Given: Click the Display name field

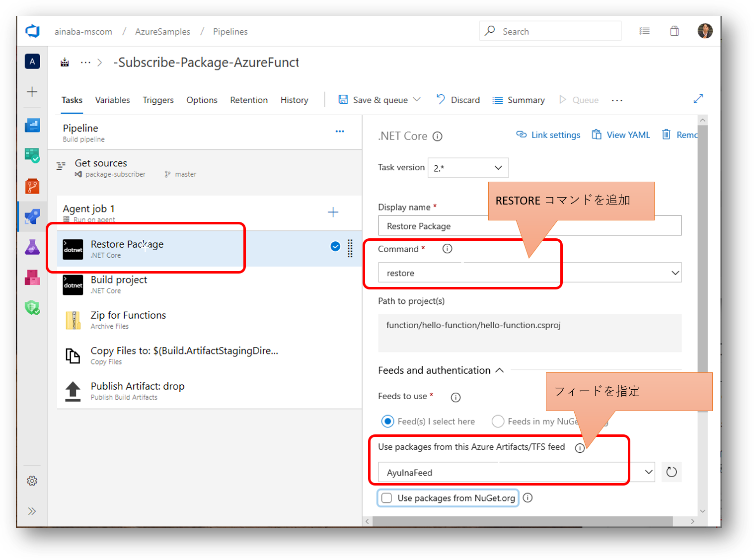Looking at the screenshot, I should tap(529, 226).
